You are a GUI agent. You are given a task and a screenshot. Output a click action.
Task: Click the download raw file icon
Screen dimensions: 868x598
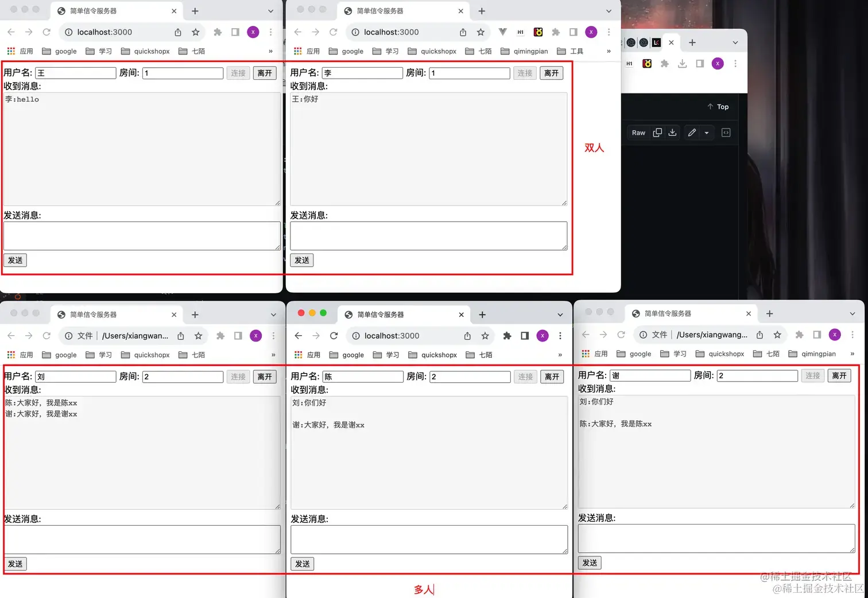[x=672, y=133]
